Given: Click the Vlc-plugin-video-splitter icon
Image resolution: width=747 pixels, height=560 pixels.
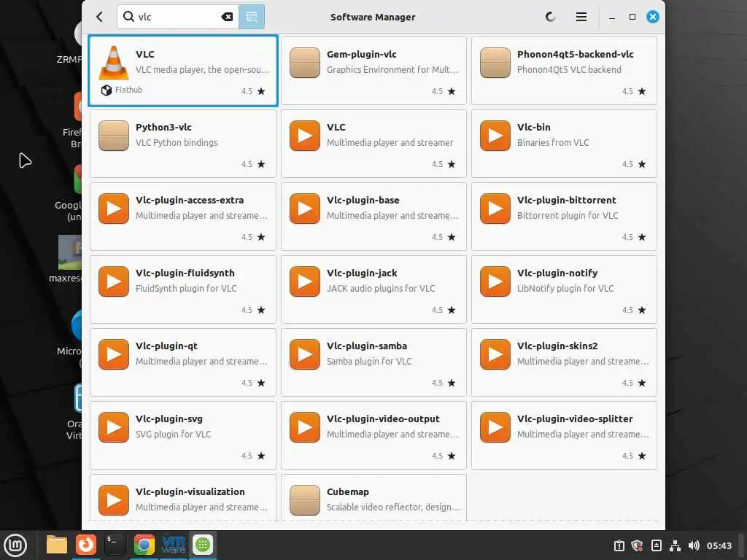Looking at the screenshot, I should click(x=495, y=427).
